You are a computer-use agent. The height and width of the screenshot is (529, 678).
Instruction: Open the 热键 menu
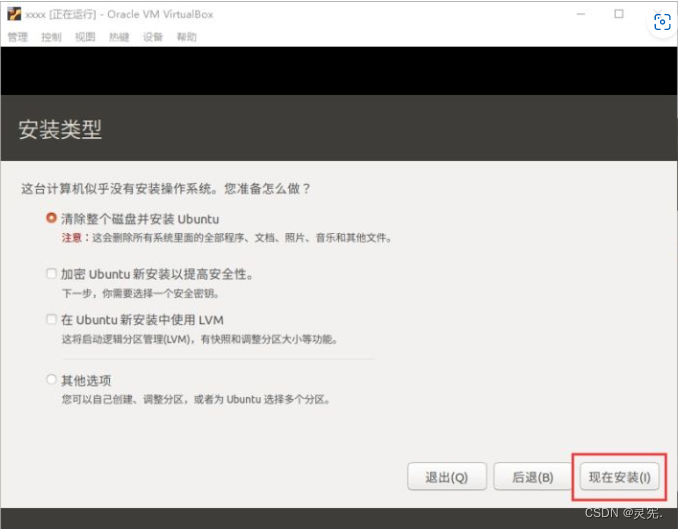119,37
